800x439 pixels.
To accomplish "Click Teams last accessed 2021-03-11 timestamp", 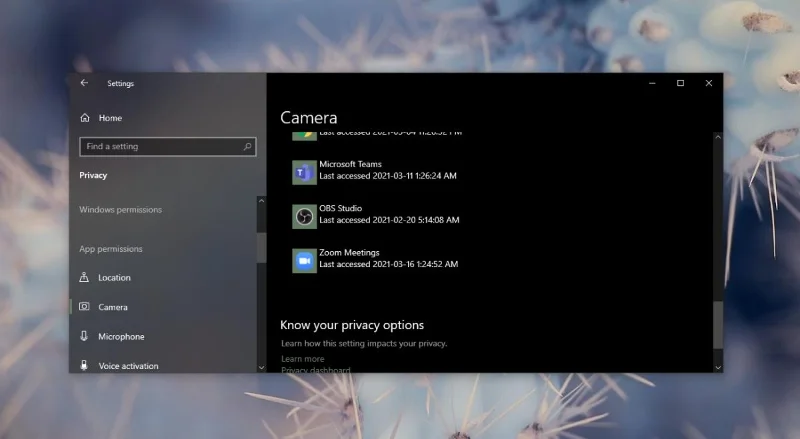I will click(388, 176).
